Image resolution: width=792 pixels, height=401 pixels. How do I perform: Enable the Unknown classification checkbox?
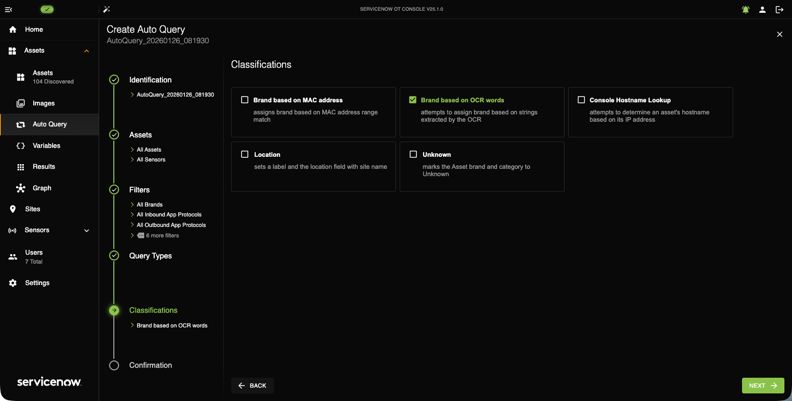click(413, 154)
